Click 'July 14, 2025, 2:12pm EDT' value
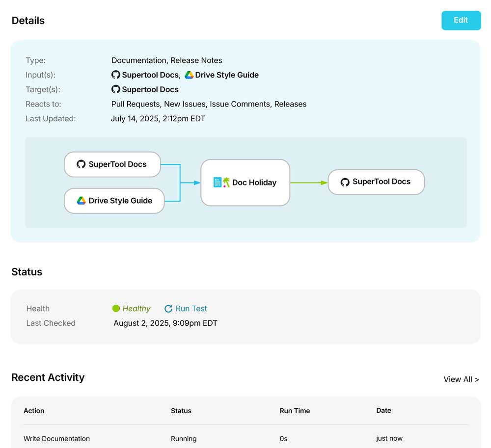This screenshot has width=491, height=448. click(158, 119)
